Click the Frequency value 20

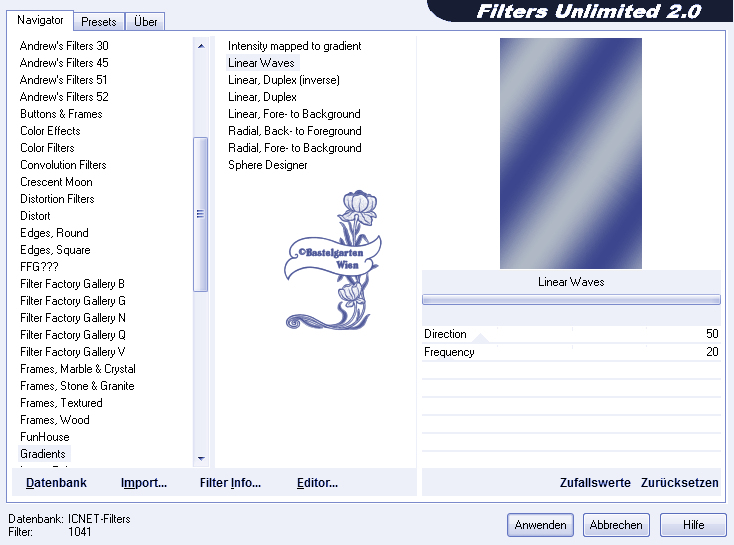712,352
